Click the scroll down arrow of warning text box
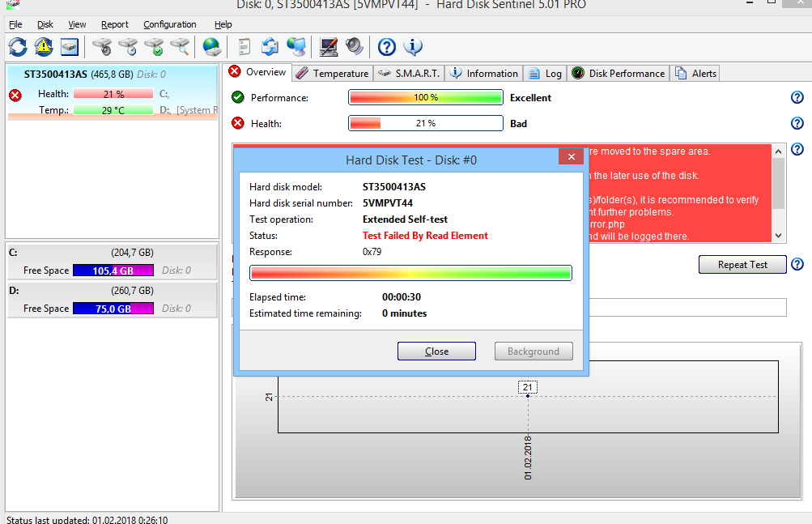 (x=778, y=236)
